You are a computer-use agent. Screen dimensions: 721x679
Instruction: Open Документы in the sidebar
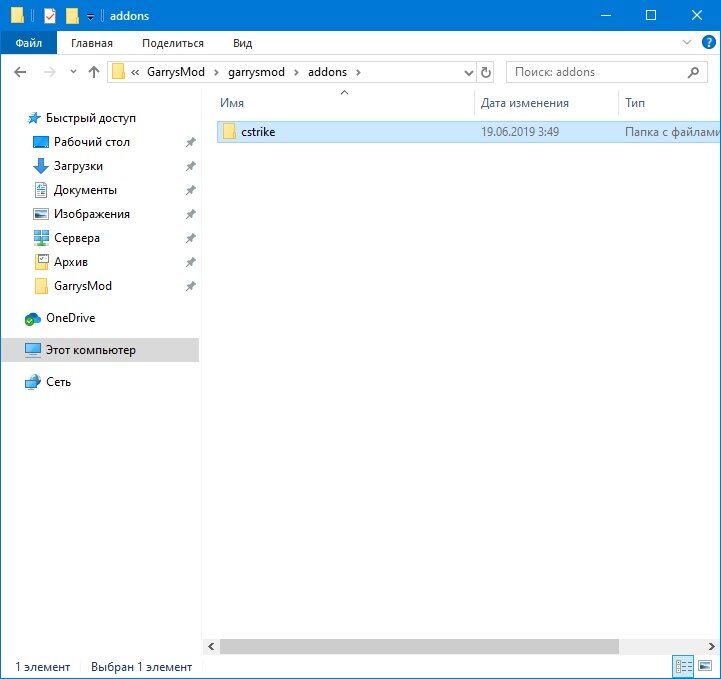(x=85, y=190)
